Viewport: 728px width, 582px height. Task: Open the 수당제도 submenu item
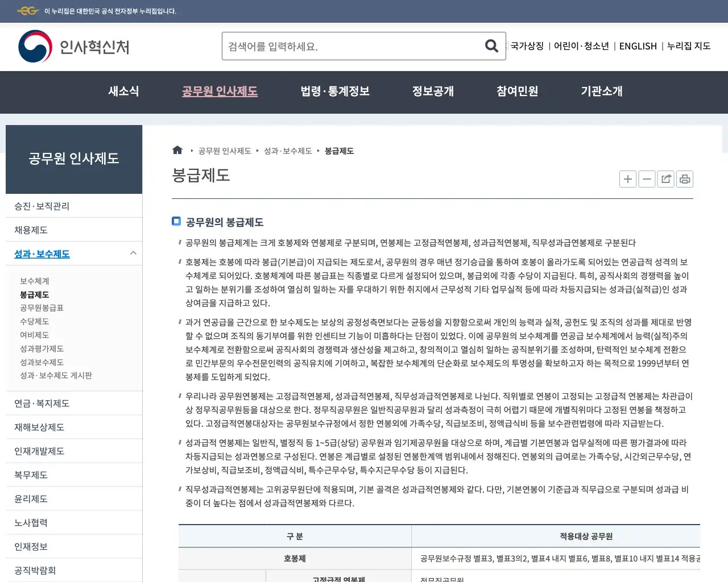point(35,321)
